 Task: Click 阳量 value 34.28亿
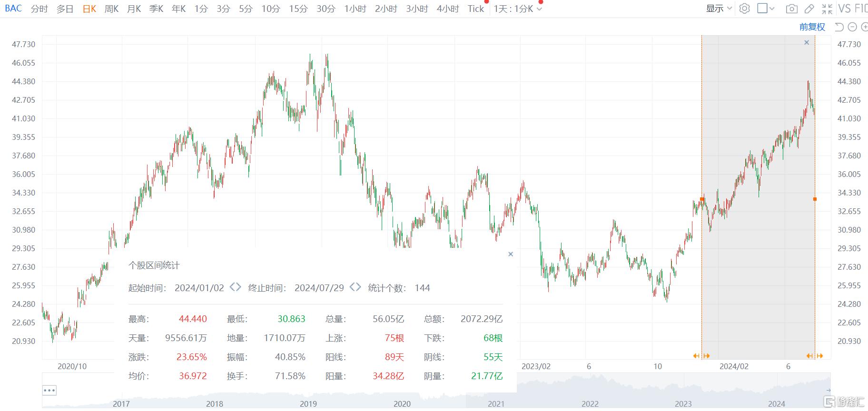point(388,376)
